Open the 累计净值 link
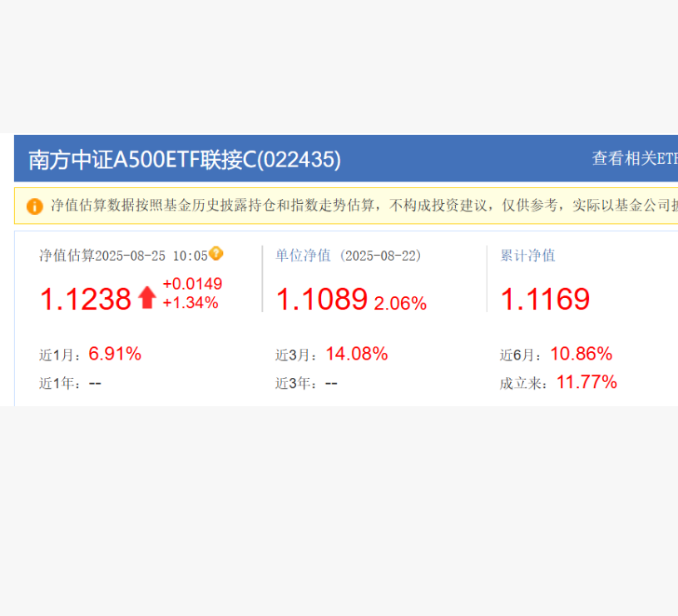Viewport: 678px width, 616px height. click(527, 256)
